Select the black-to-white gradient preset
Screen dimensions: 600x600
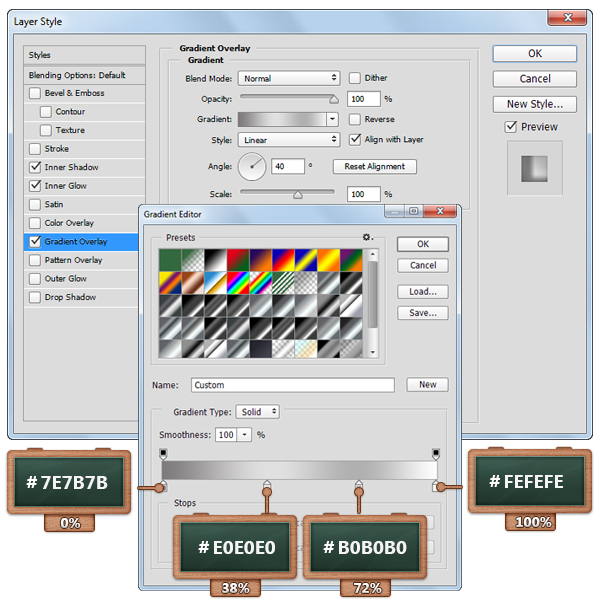(x=214, y=259)
